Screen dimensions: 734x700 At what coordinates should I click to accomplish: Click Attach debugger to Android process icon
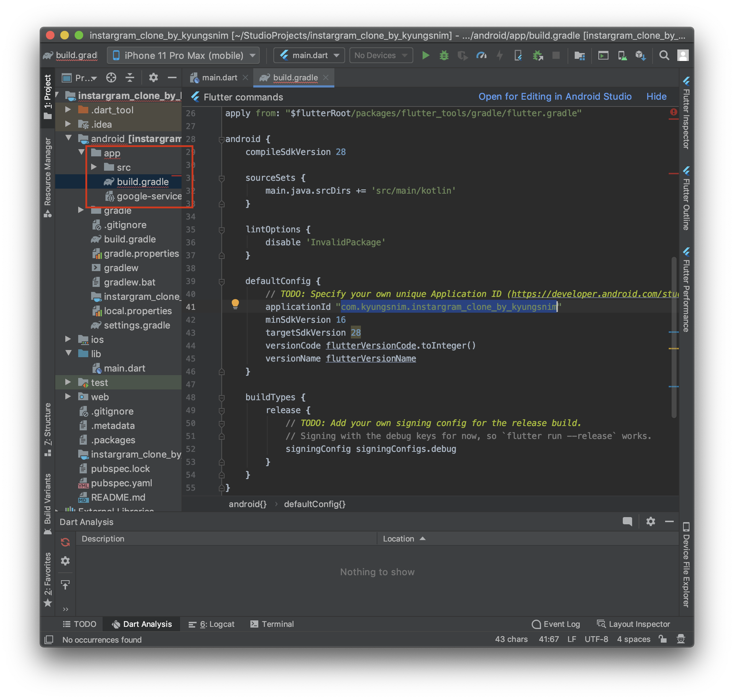[x=538, y=56]
